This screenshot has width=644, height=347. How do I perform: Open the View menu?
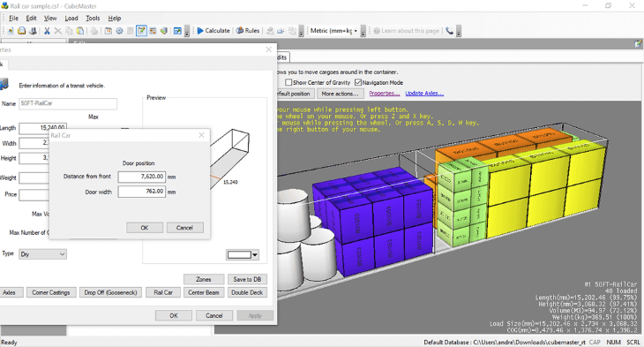[50, 18]
